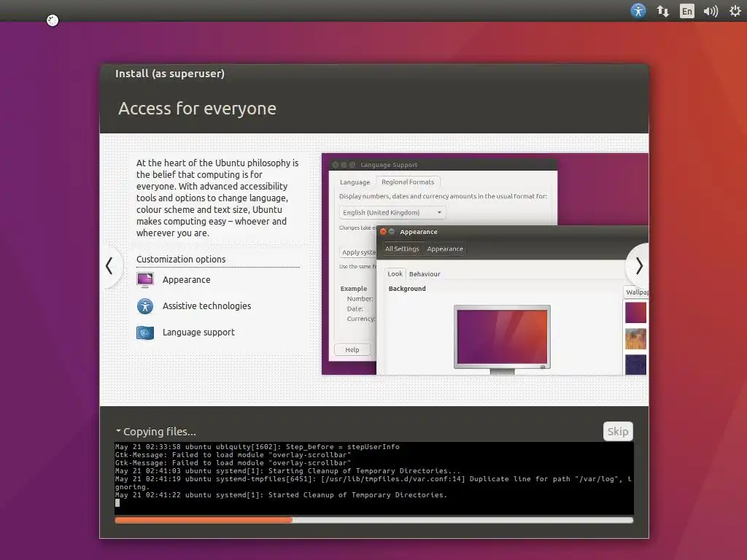This screenshot has width=747, height=560.
Task: Click inside the installer log terminal
Action: coord(374,478)
